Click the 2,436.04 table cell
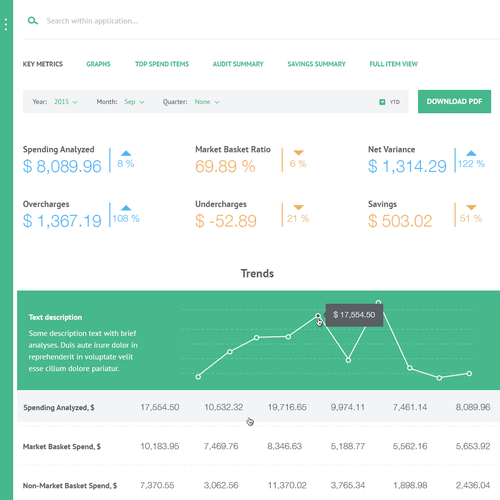The width and height of the screenshot is (500, 500). pos(473,485)
